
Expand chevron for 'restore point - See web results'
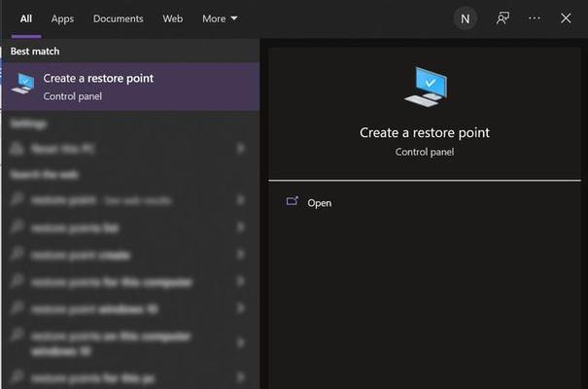240,200
